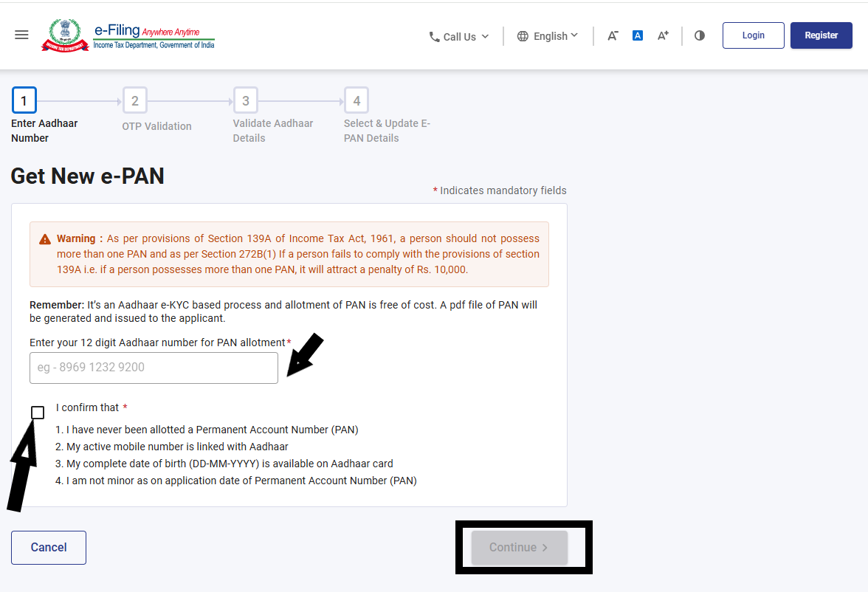The image size is (868, 592).
Task: Click the Continue button
Action: coord(519,547)
